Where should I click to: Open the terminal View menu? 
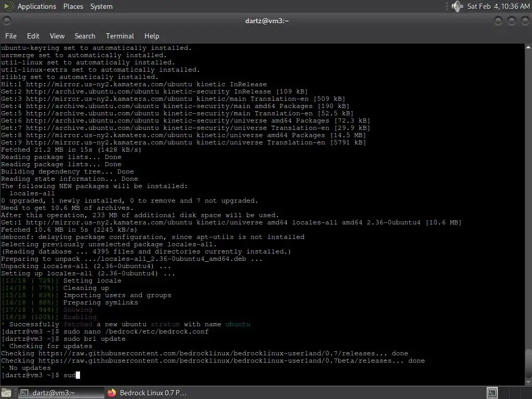coord(57,36)
